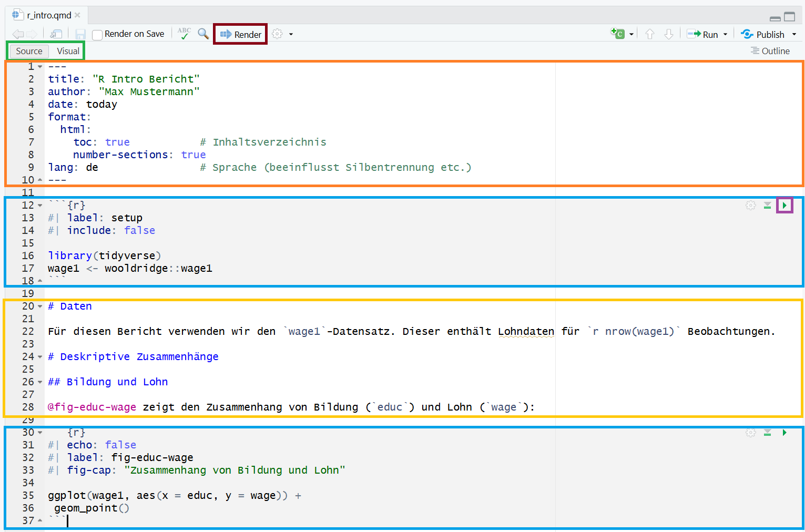The height and width of the screenshot is (532, 805).
Task: Click the fold arrow at line 18
Action: point(40,281)
